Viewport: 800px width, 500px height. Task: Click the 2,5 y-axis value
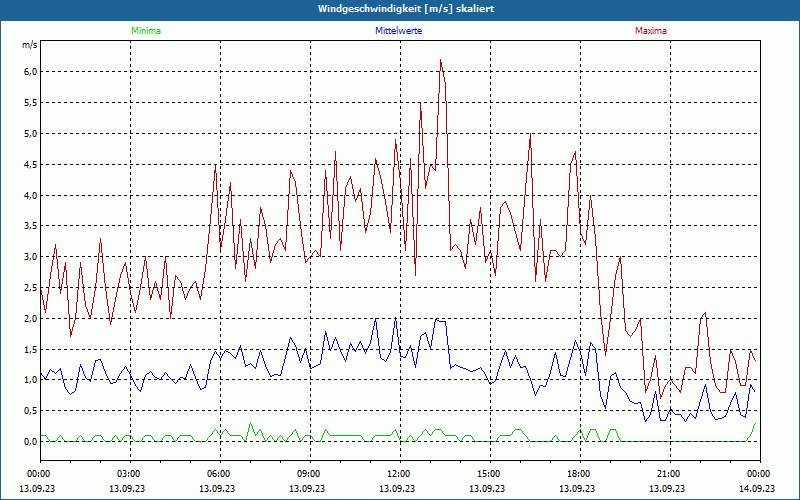click(31, 288)
